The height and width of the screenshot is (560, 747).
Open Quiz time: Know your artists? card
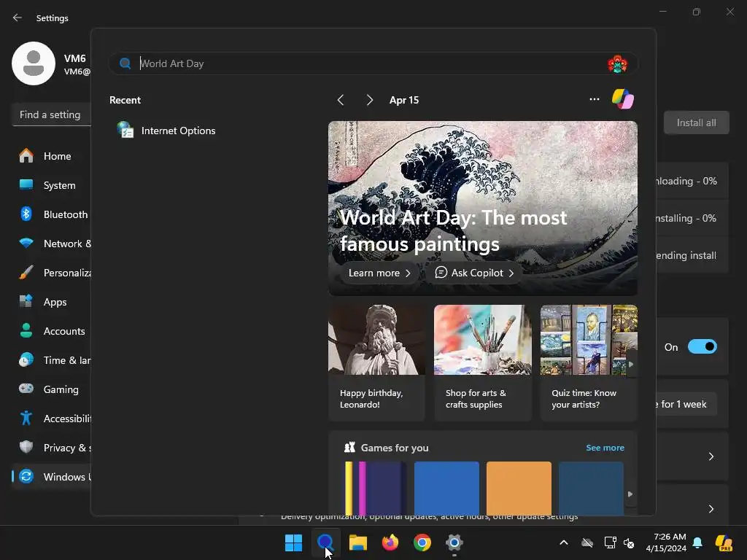pyautogui.click(x=589, y=363)
